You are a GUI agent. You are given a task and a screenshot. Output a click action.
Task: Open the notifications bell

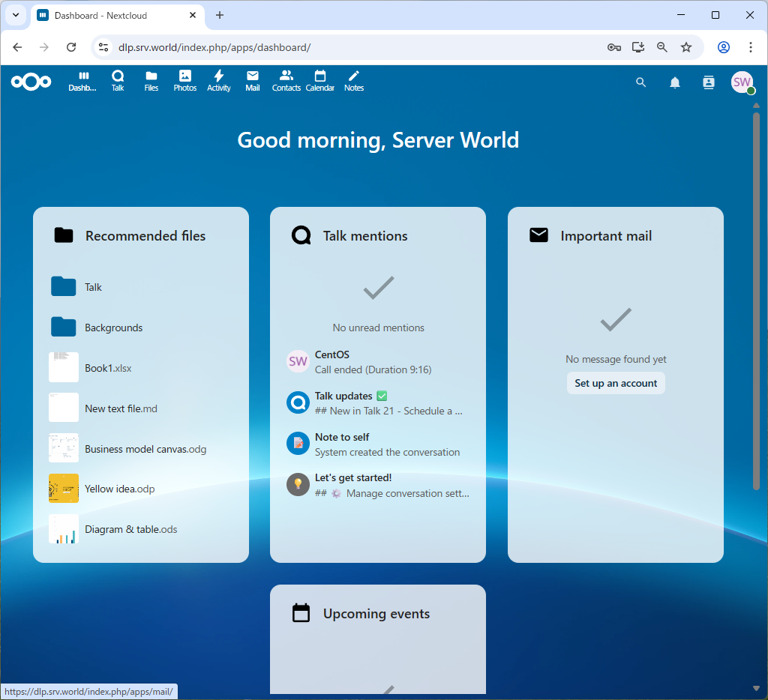point(674,82)
